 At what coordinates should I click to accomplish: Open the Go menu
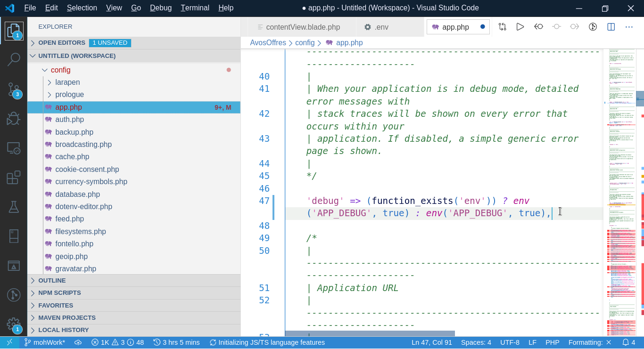(136, 8)
